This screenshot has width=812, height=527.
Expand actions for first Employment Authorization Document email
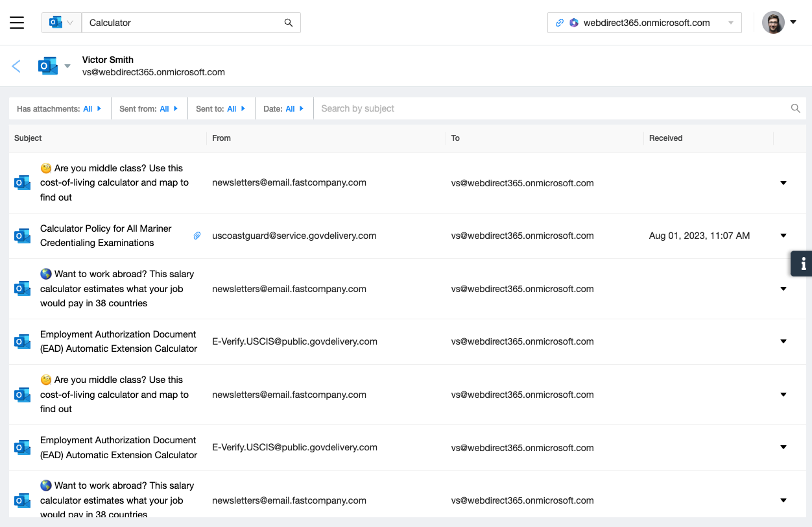[783, 341]
